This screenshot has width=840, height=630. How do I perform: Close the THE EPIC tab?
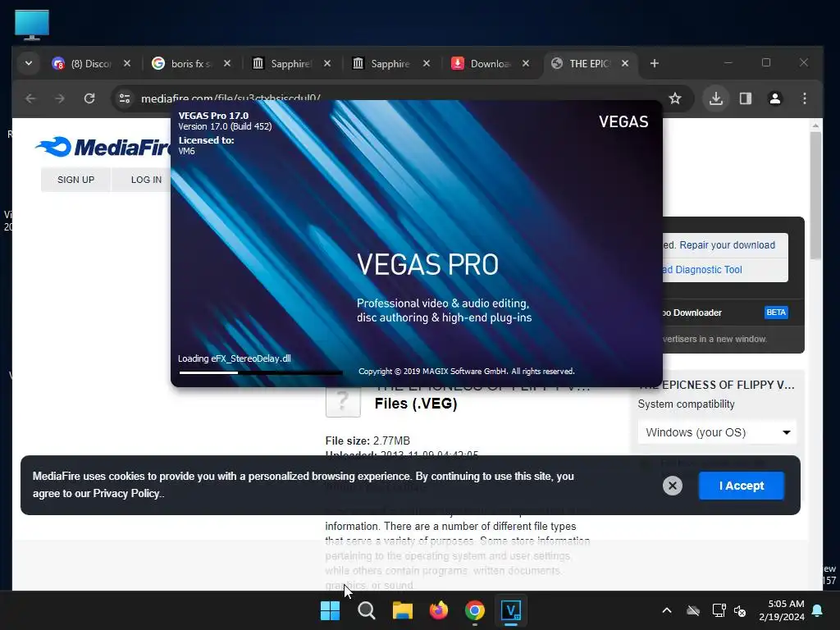pos(625,63)
